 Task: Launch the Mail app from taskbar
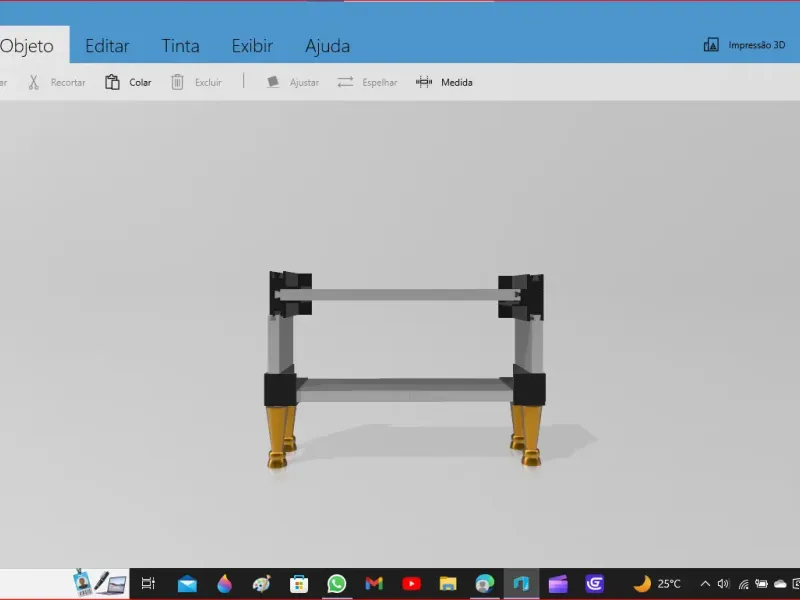click(187, 584)
